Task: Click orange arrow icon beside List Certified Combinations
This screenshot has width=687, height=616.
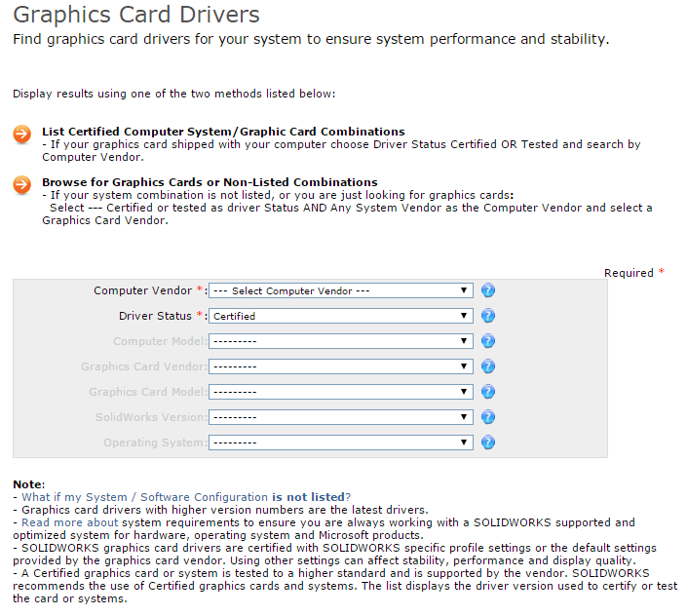Action: click(x=21, y=135)
